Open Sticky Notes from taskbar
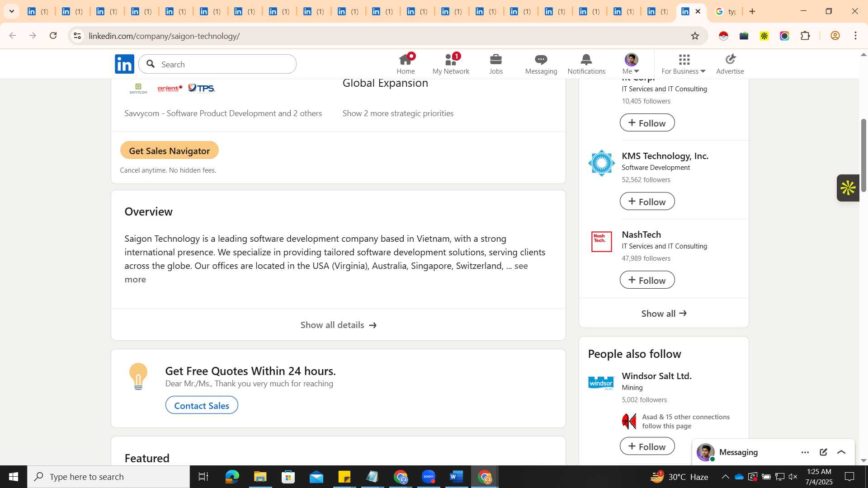 click(344, 477)
